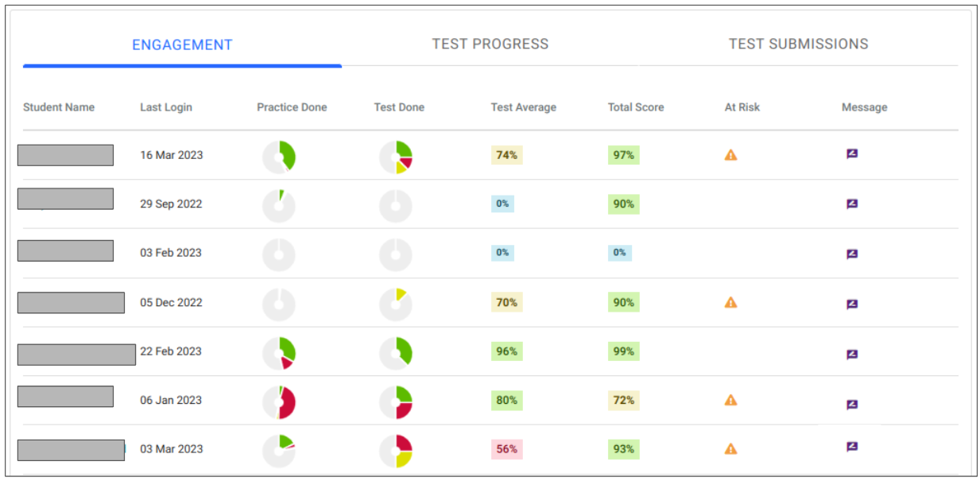Select the Engagement tab
Viewport: 980px width, 481px height.
pyautogui.click(x=182, y=45)
